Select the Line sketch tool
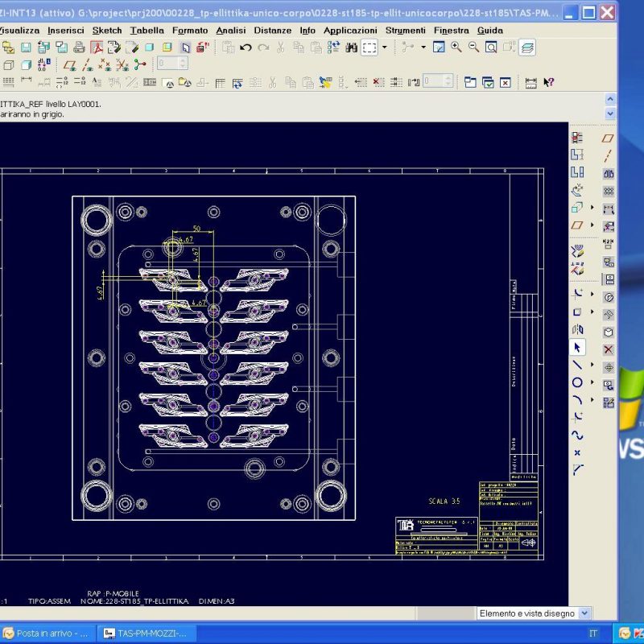The height and width of the screenshot is (644, 644). (x=577, y=365)
